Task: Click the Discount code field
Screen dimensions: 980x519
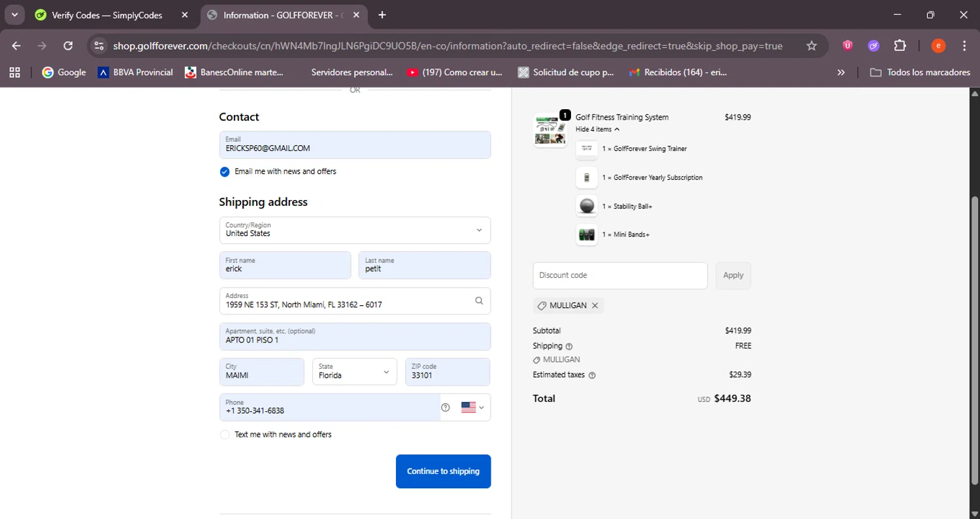Action: [x=620, y=275]
